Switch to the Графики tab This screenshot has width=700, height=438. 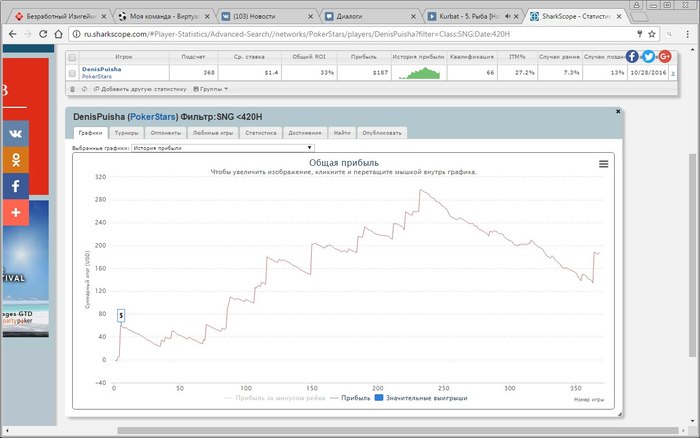90,133
